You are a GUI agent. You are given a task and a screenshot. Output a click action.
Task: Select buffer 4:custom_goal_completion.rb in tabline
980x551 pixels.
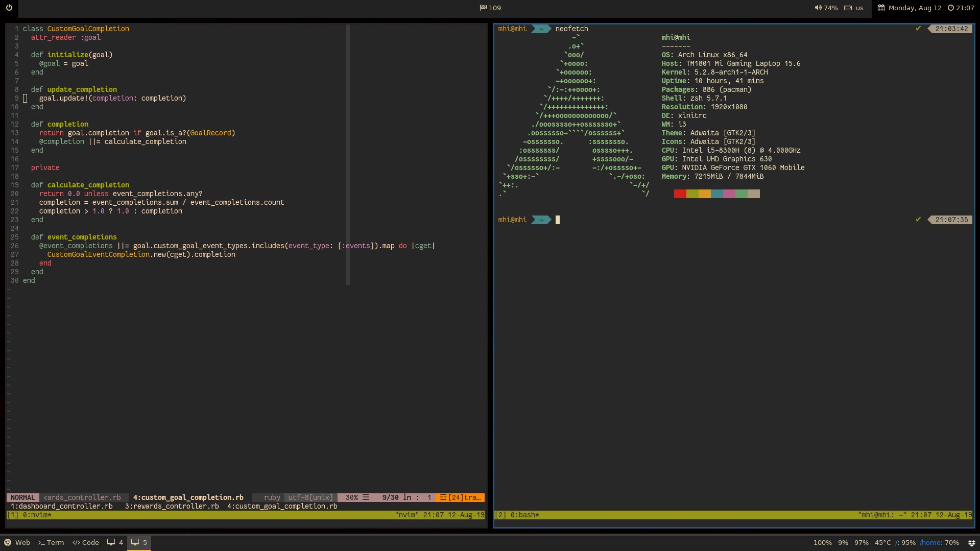(x=282, y=506)
